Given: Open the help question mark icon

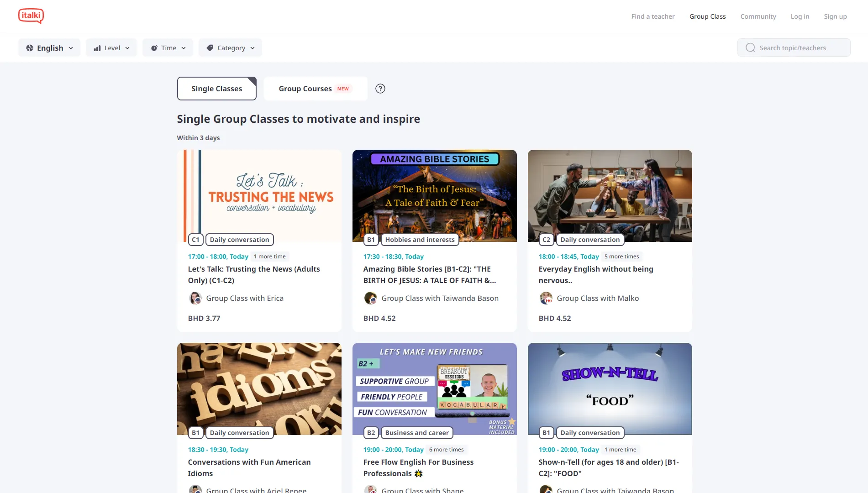Looking at the screenshot, I should 380,89.
